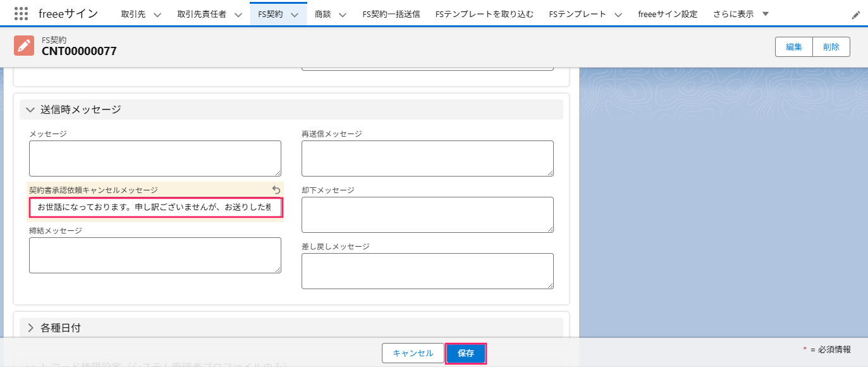Focus the 締結メッセージ text area
The height and width of the screenshot is (367, 868).
coord(155,255)
